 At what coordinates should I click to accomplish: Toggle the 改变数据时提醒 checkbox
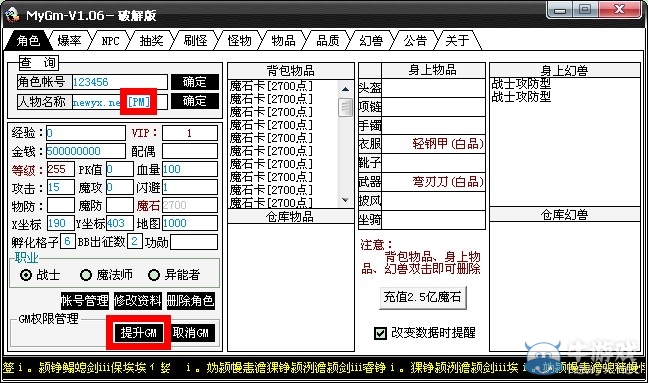380,333
